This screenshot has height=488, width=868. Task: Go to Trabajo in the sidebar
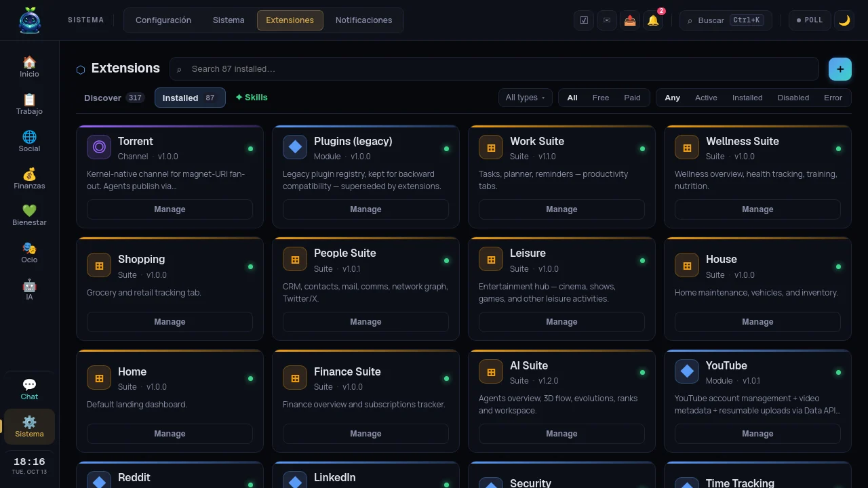(x=29, y=104)
